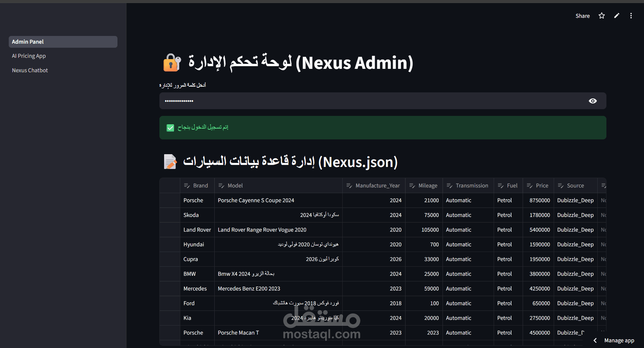Click the favorite star icon
Screen dimensions: 644x348
[601, 16]
